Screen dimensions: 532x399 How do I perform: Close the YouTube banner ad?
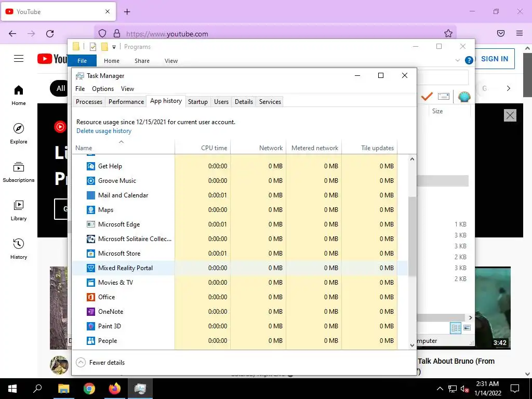(x=510, y=115)
